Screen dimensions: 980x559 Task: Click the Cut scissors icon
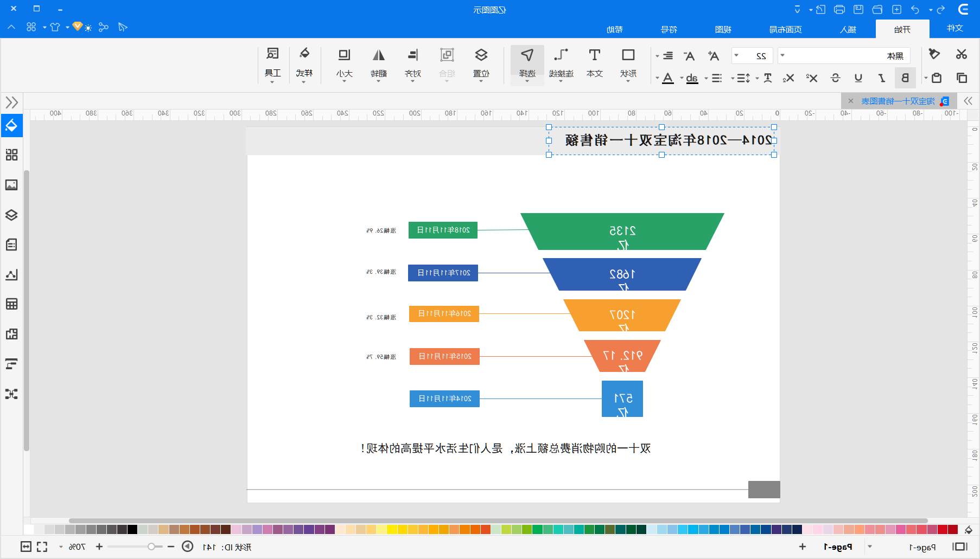point(962,54)
